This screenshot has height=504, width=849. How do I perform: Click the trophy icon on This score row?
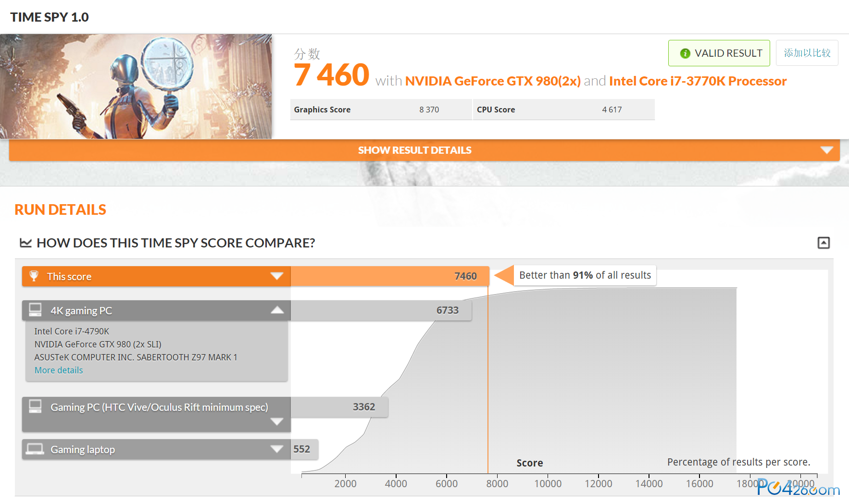[x=34, y=276]
